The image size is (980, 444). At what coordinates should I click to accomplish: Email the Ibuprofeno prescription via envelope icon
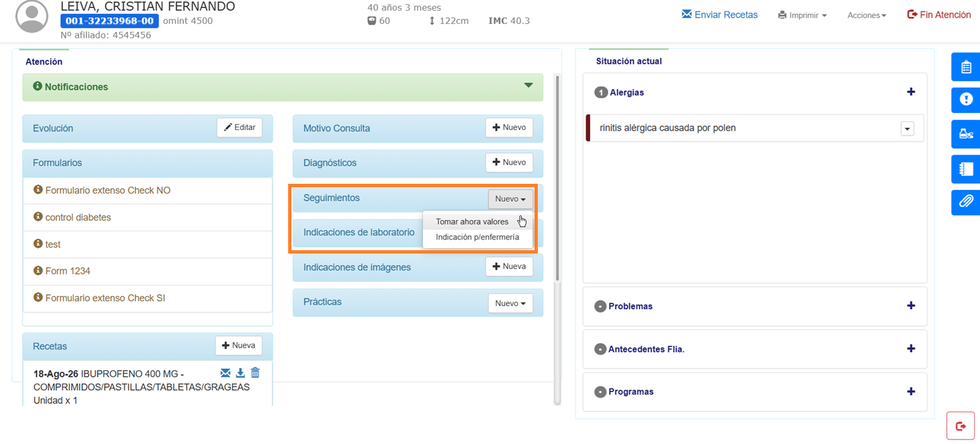pos(225,373)
